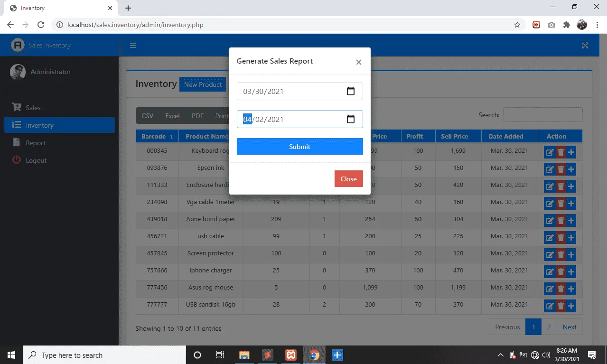Open XAMPP from the taskbar
Viewport: 607px width, 364px height.
click(x=291, y=355)
